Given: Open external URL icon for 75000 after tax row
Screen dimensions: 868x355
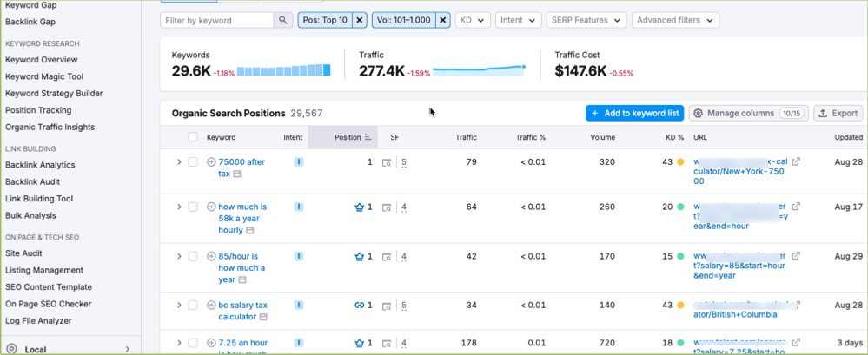Looking at the screenshot, I should click(796, 162).
